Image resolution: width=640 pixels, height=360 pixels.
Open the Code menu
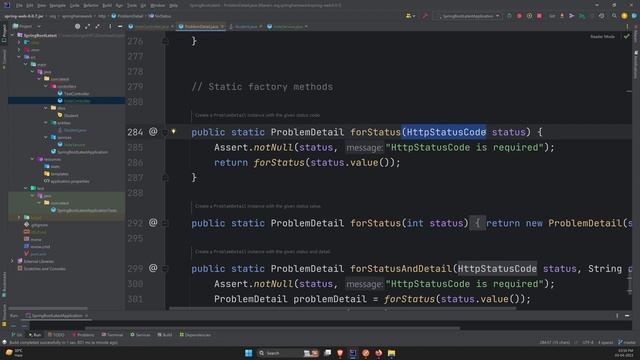pos(75,5)
